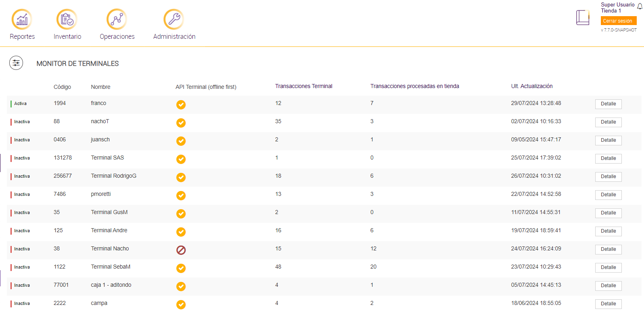Click the API check icon for franco
The height and width of the screenshot is (311, 644).
coord(181,105)
